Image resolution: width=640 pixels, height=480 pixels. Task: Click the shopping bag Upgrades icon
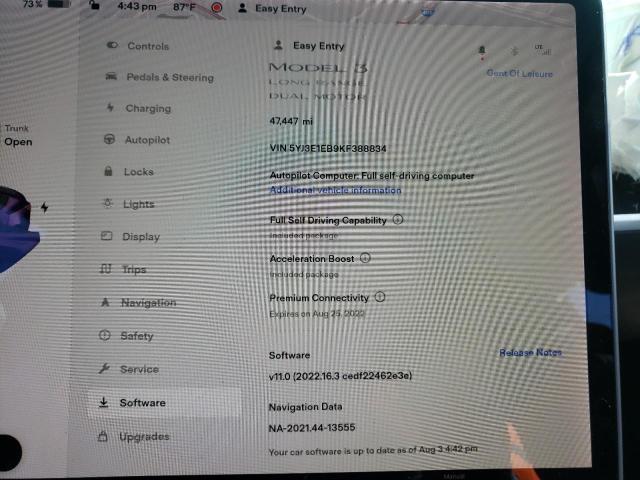[x=103, y=436]
